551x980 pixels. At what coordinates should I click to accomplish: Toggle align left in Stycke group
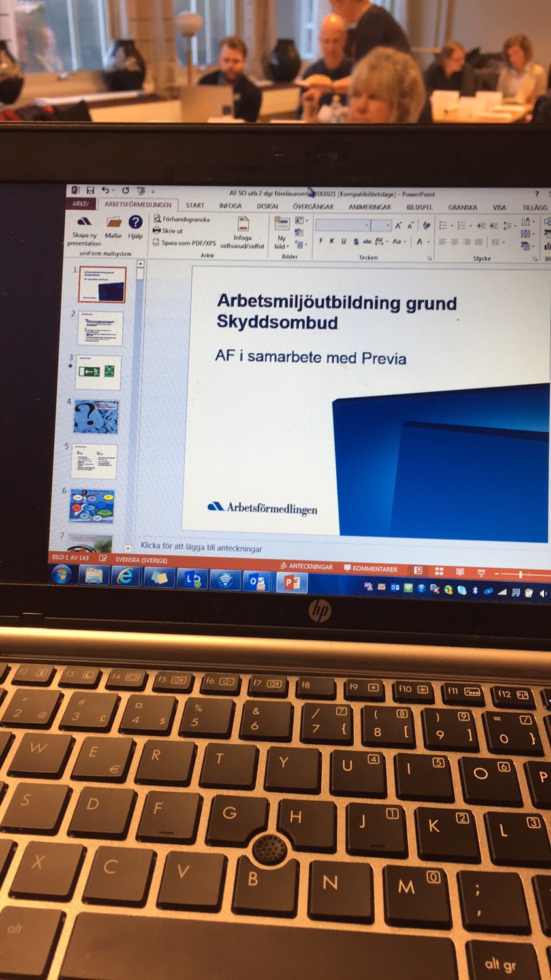click(x=443, y=242)
